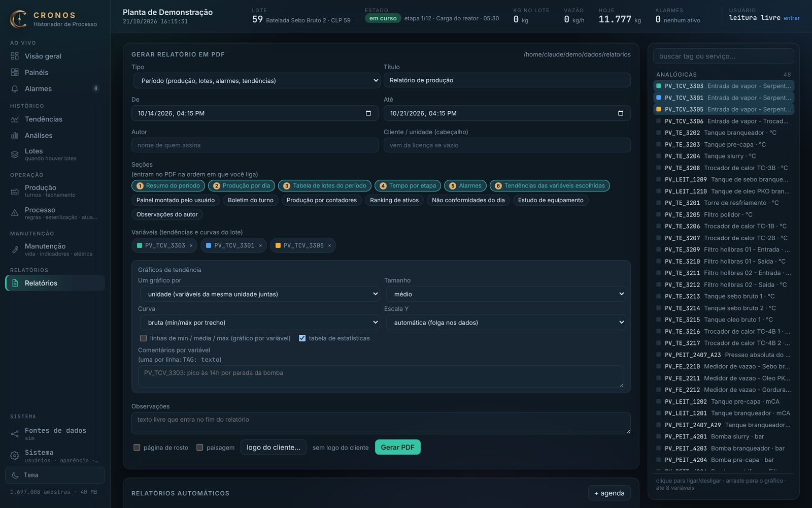Open the Tamanho dropdown
The width and height of the screenshot is (812, 508).
coord(506,294)
